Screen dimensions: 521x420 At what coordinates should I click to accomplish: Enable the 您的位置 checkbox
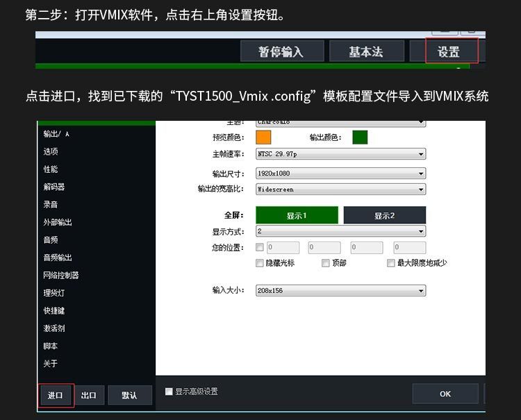click(x=260, y=247)
